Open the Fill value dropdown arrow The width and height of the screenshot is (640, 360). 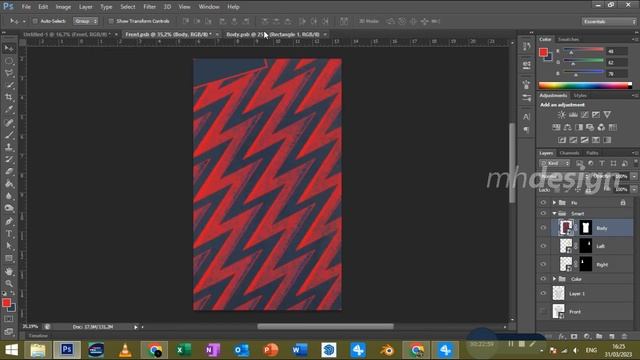pos(634,189)
